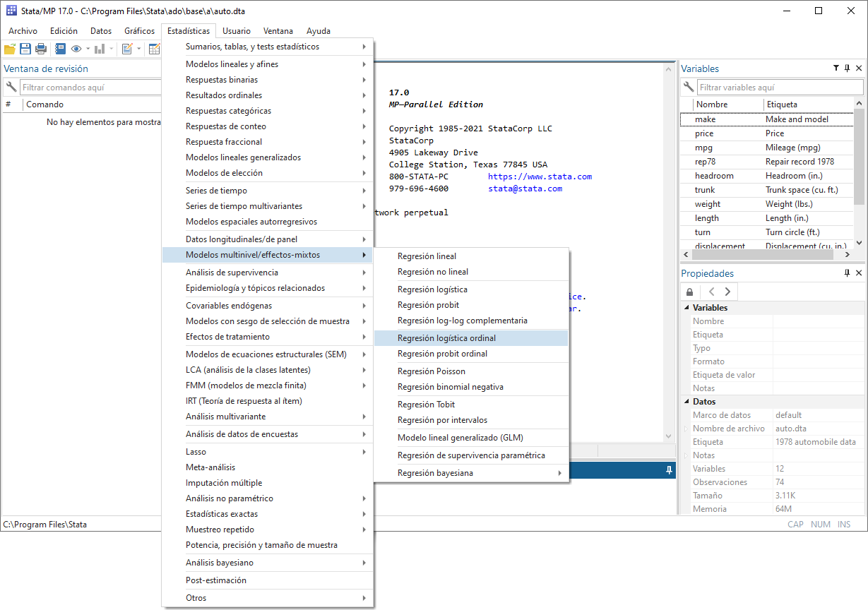Open the Viewer dropdown arrow

point(88,49)
